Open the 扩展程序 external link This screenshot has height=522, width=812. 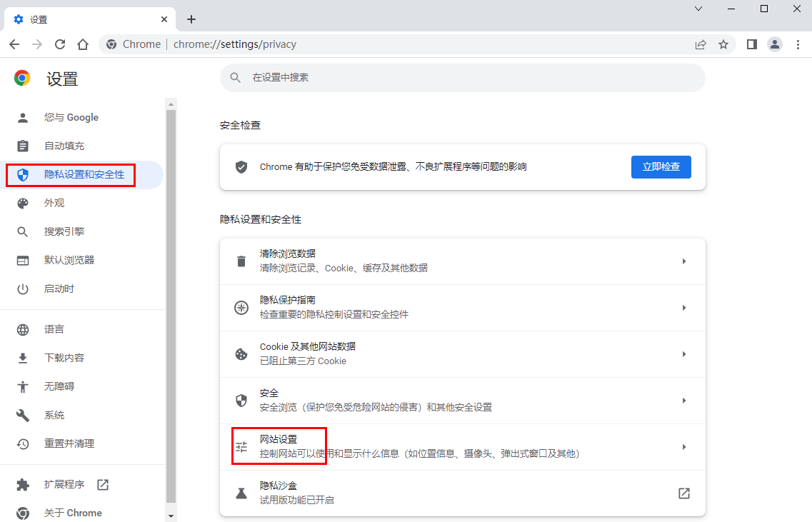pos(102,484)
